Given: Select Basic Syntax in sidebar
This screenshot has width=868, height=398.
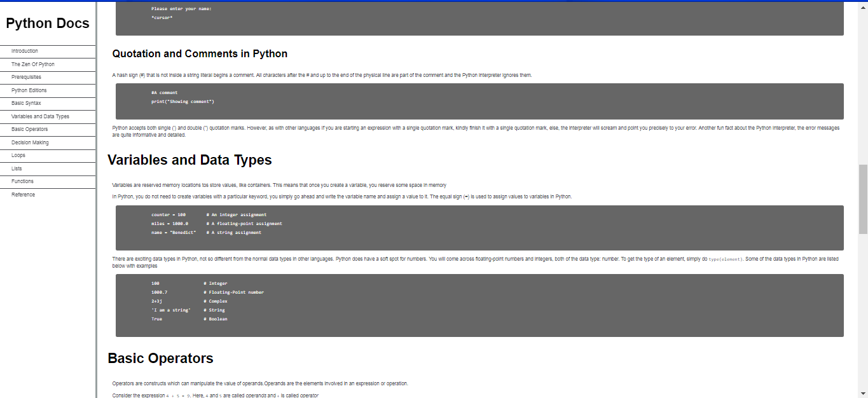Looking at the screenshot, I should (x=26, y=103).
